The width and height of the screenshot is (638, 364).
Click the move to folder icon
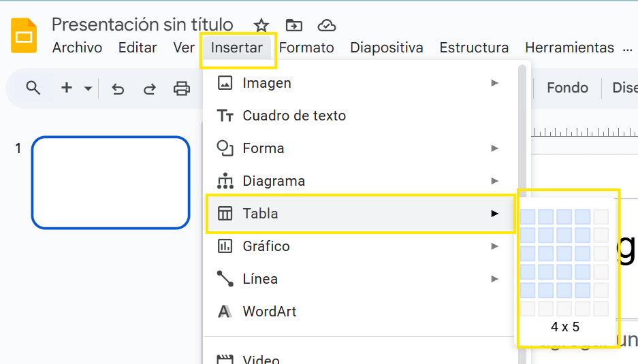294,26
